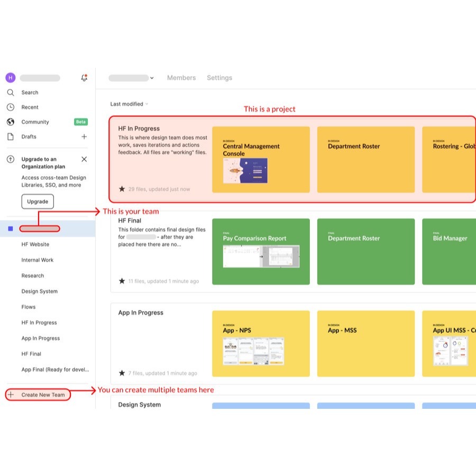This screenshot has width=476, height=476.
Task: Open Recent via the clock icon
Action: [11, 107]
